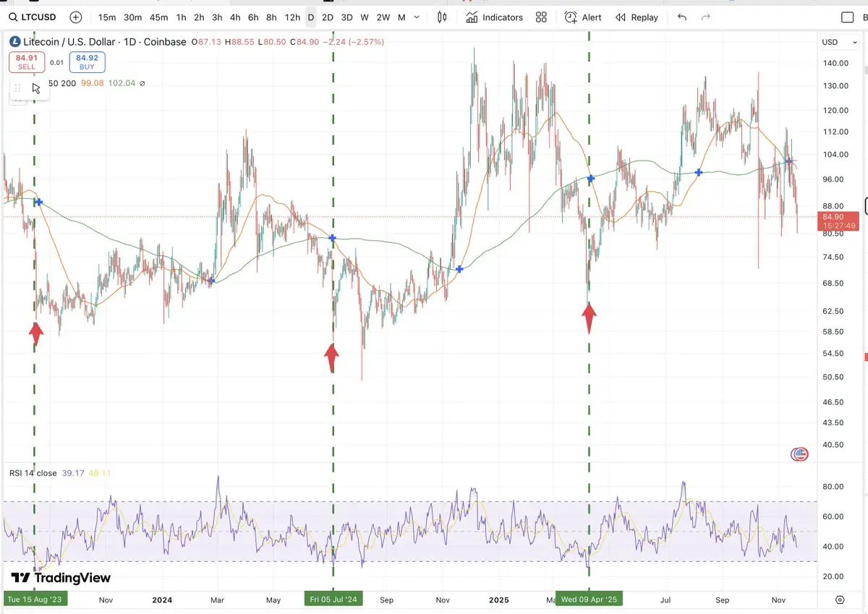Switch to the 2W timeframe

pos(383,17)
